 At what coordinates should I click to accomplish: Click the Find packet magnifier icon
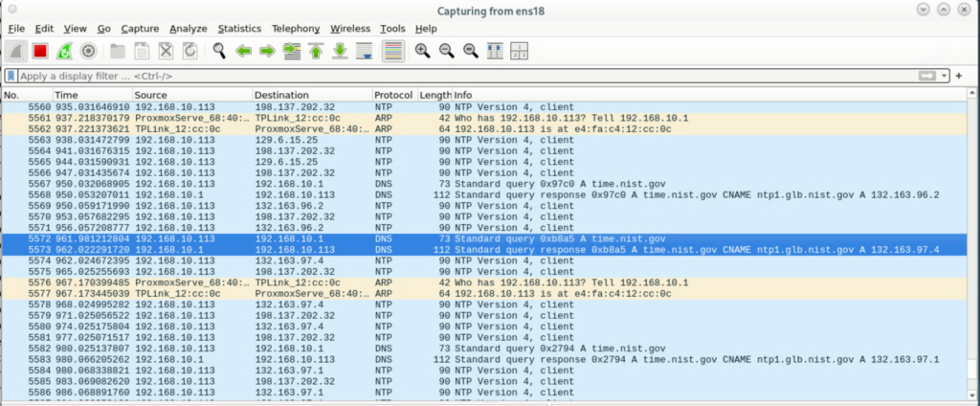pyautogui.click(x=219, y=51)
